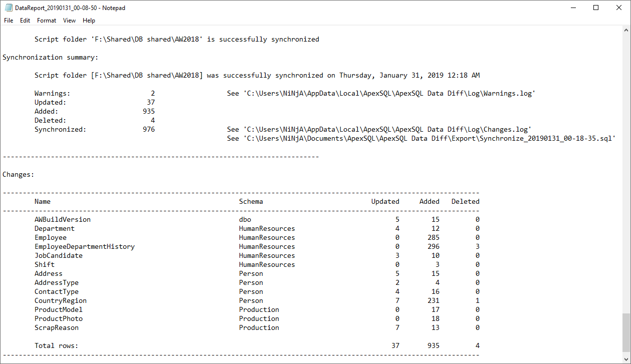Click the vertical scrollbar up arrow
The image size is (631, 364).
626,30
